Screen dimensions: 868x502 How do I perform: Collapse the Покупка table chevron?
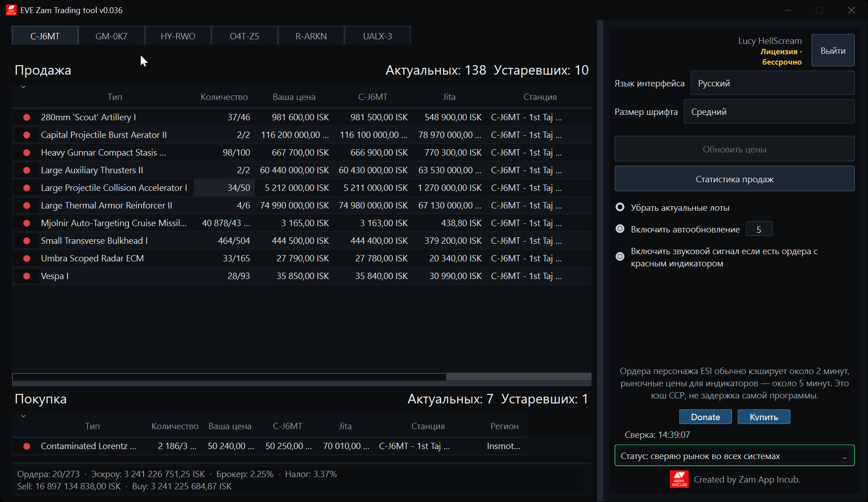[x=23, y=416]
